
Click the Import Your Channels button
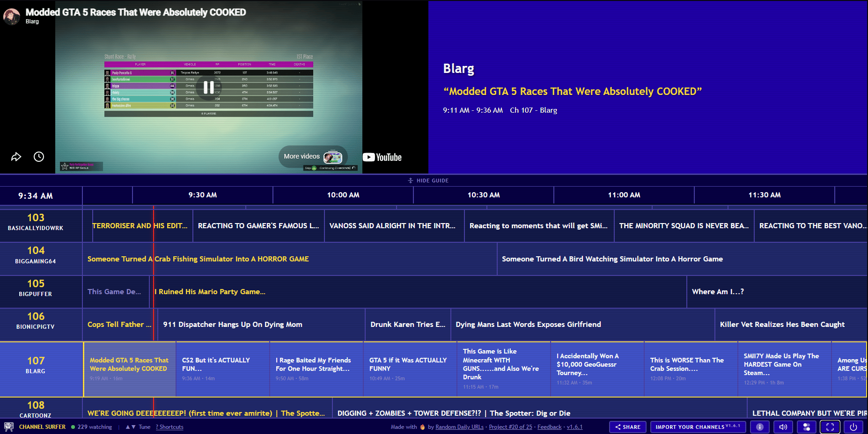click(x=698, y=427)
